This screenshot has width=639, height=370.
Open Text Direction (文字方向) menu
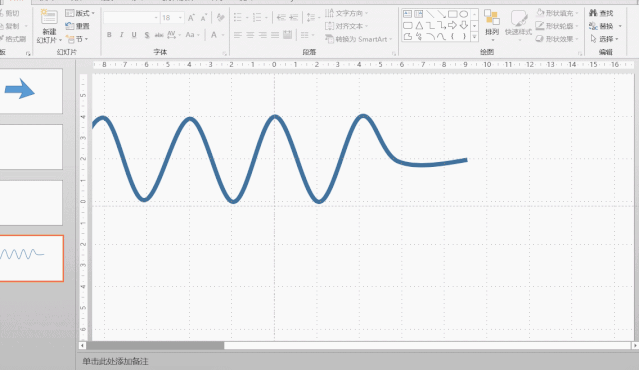point(346,13)
